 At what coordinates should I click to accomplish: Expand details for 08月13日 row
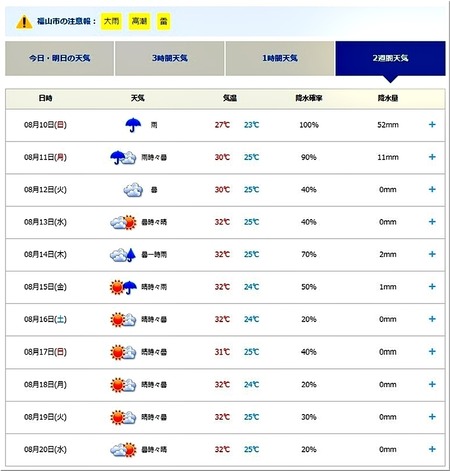click(x=432, y=222)
